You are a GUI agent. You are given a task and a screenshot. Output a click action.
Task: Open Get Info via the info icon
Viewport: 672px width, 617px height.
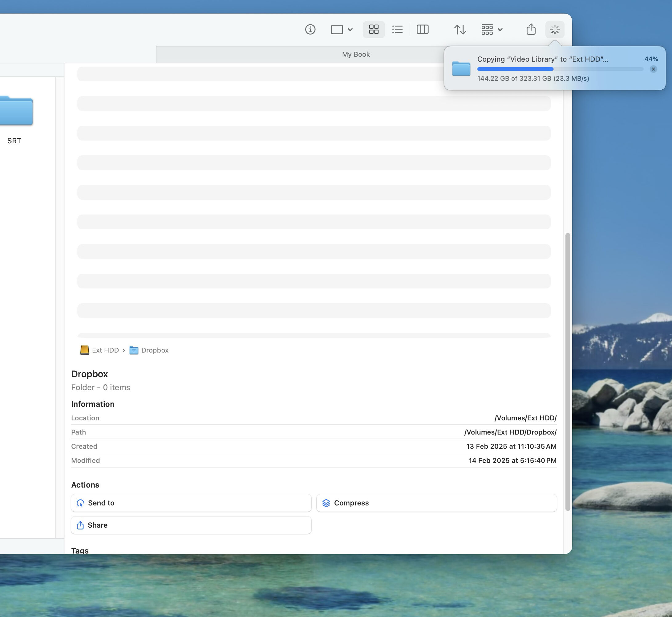(x=310, y=29)
